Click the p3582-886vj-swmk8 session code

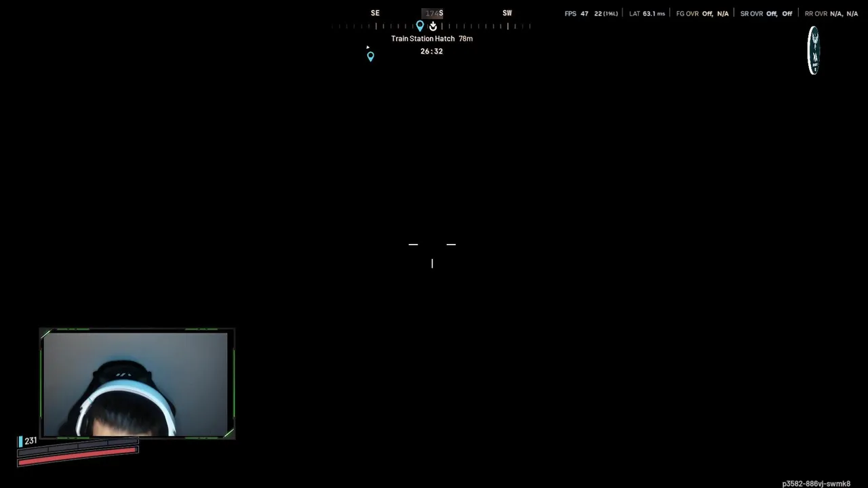click(816, 484)
